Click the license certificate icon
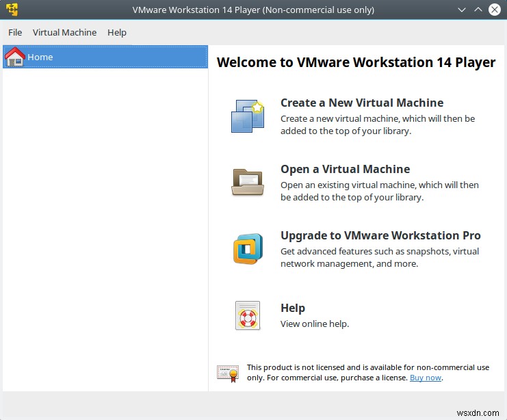507x420 pixels. point(228,373)
